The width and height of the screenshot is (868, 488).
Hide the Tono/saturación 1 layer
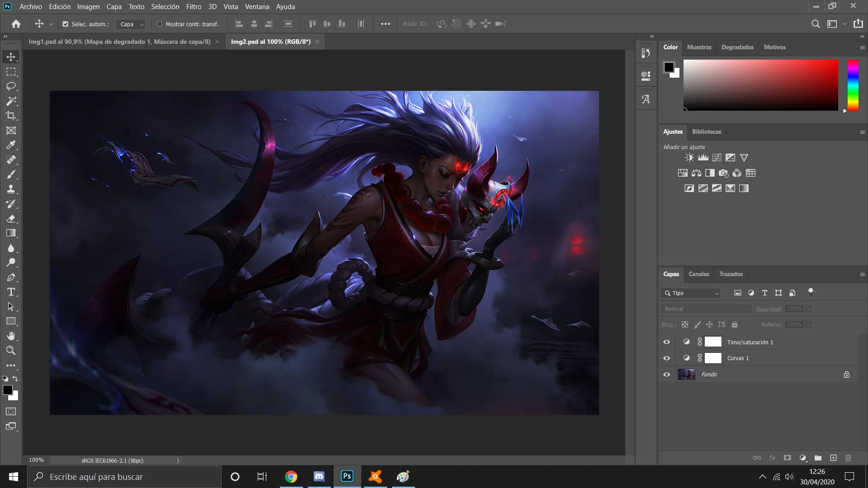666,342
